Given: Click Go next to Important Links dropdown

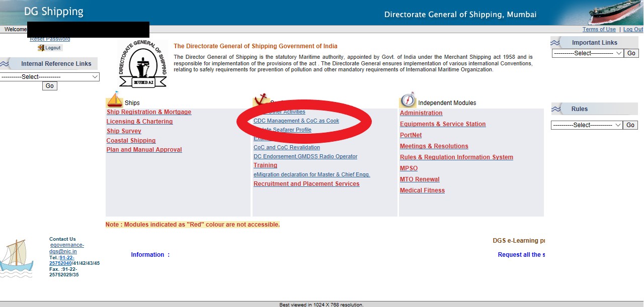Looking at the screenshot, I should (631, 53).
